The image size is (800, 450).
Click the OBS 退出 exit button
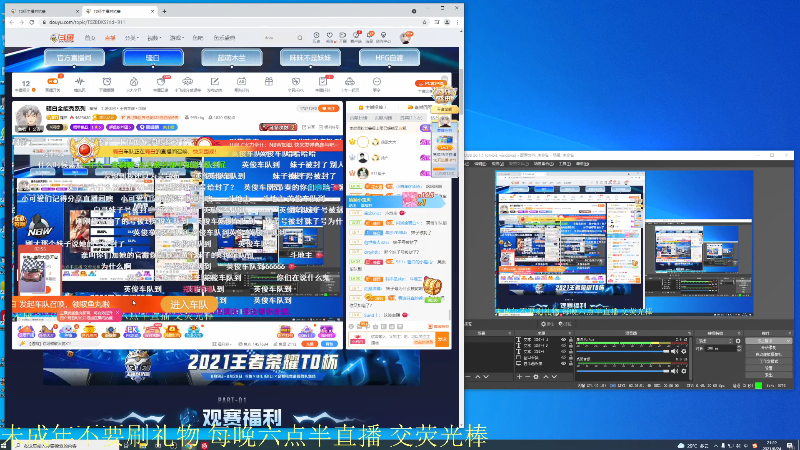tap(769, 375)
